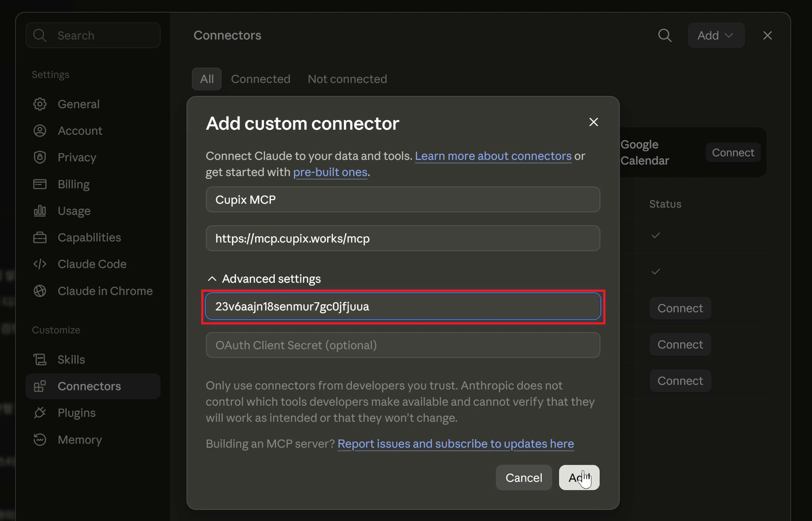Click the sidebar search magnifier icon

click(39, 35)
